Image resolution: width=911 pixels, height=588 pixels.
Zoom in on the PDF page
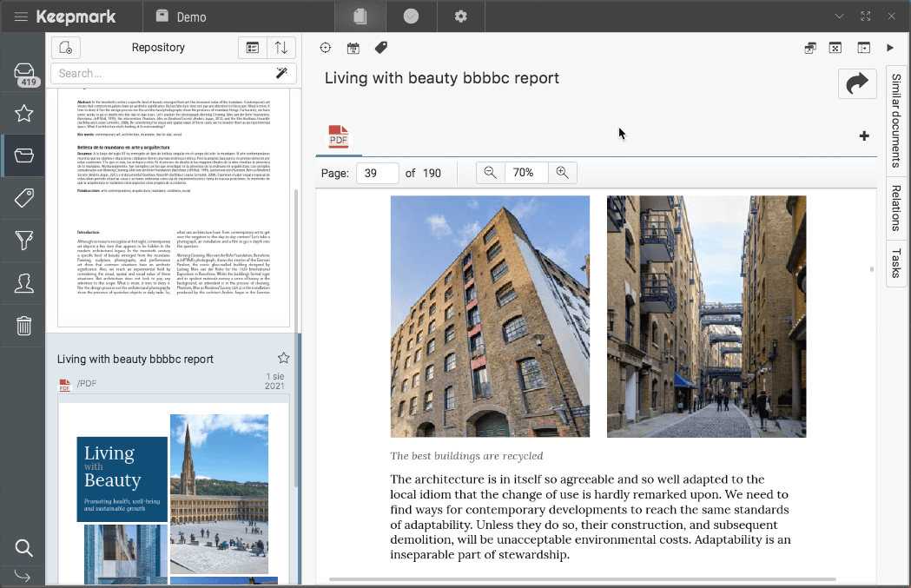(562, 173)
